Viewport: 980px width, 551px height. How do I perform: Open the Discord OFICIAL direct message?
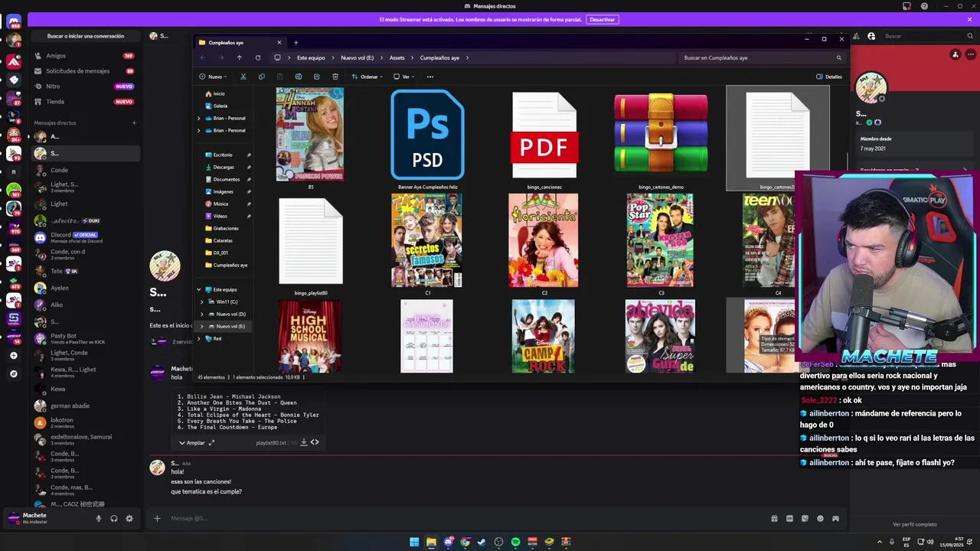click(x=85, y=237)
